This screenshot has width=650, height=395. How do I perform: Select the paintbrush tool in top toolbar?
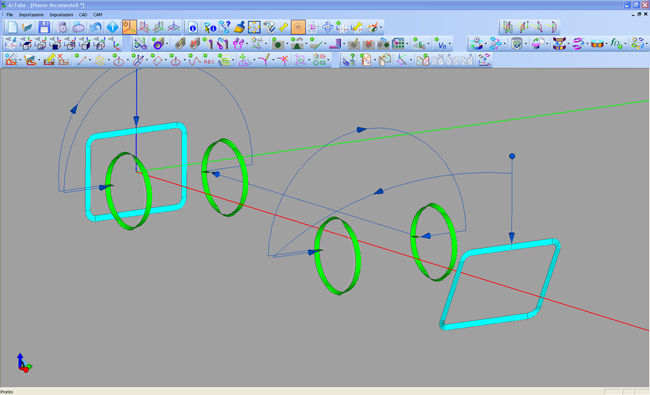(x=239, y=27)
